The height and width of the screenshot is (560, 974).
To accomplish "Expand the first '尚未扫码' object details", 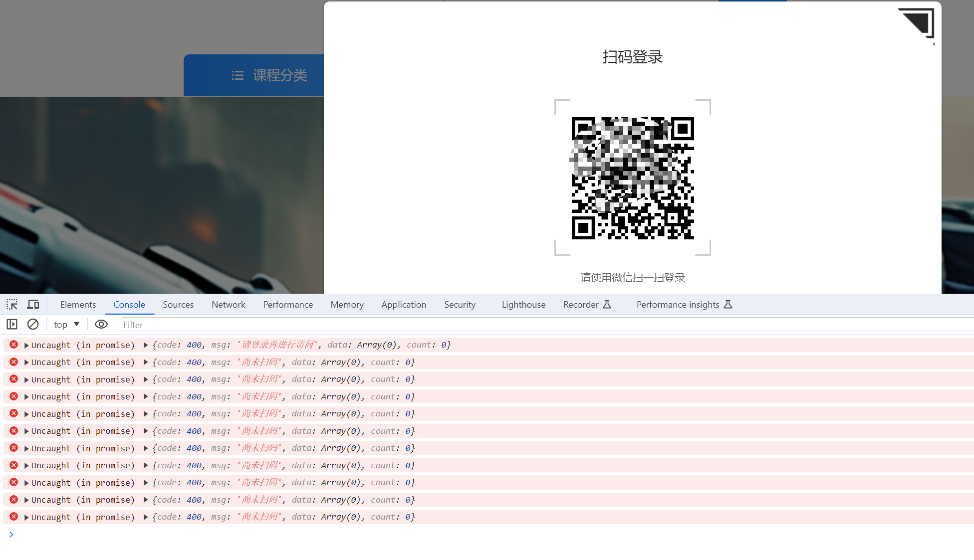I will (x=146, y=362).
